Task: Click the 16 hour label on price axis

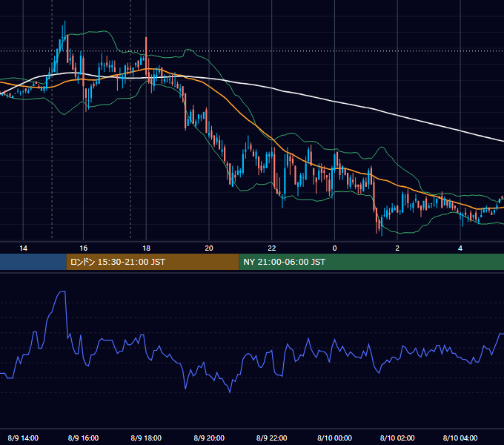Action: (83, 248)
